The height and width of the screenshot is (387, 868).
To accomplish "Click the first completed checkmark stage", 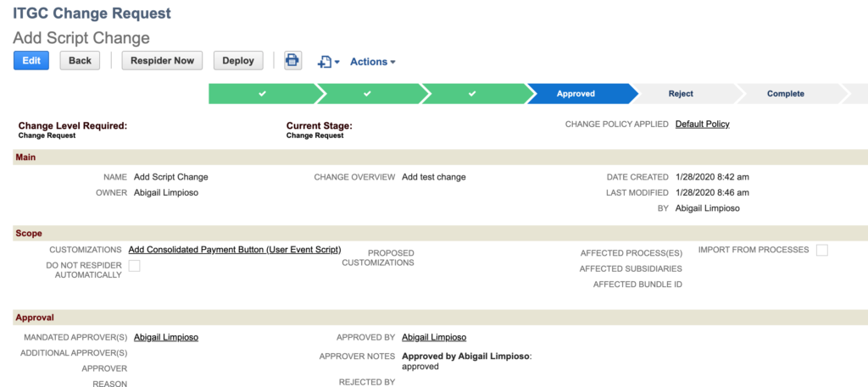I will tap(262, 94).
